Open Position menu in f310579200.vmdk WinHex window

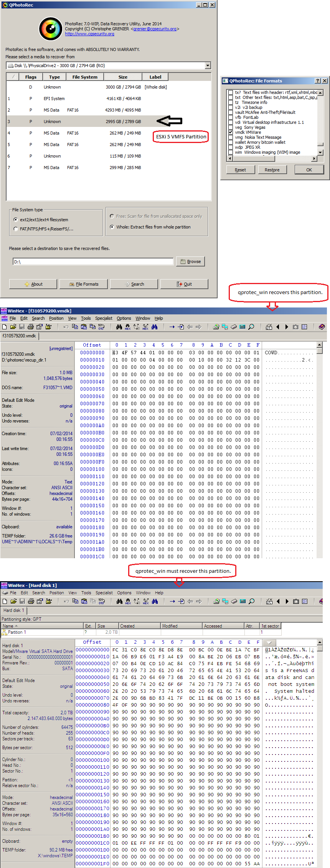click(x=56, y=318)
